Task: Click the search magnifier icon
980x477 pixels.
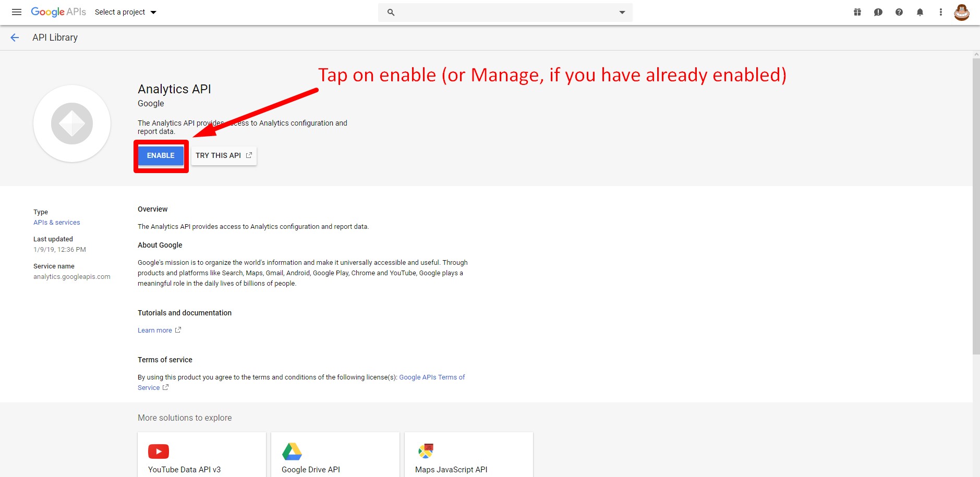Action: click(390, 11)
